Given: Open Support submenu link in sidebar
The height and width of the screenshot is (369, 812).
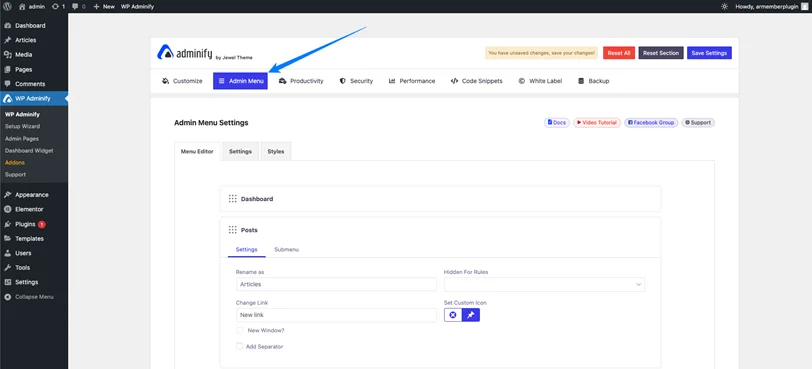Looking at the screenshot, I should [15, 174].
